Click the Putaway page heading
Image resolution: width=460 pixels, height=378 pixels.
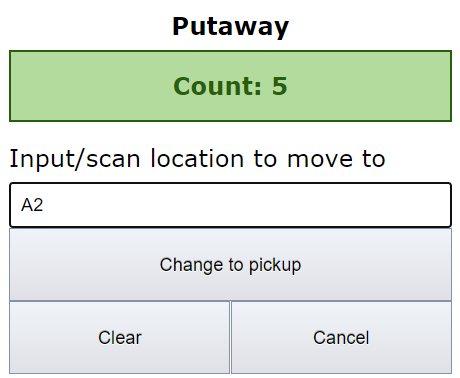pyautogui.click(x=230, y=27)
